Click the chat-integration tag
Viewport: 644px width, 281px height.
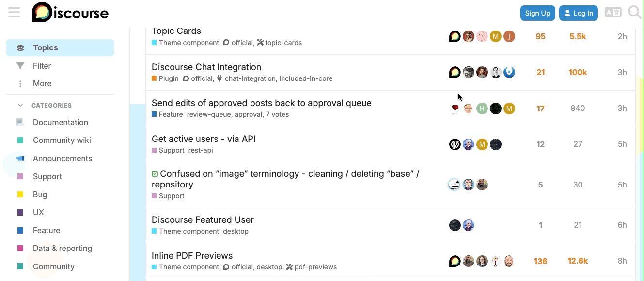tap(250, 78)
